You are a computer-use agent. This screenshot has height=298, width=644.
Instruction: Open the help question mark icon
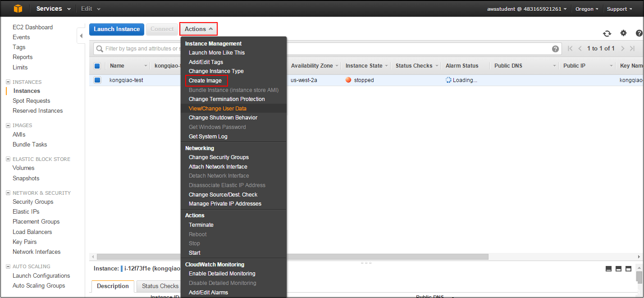point(639,33)
